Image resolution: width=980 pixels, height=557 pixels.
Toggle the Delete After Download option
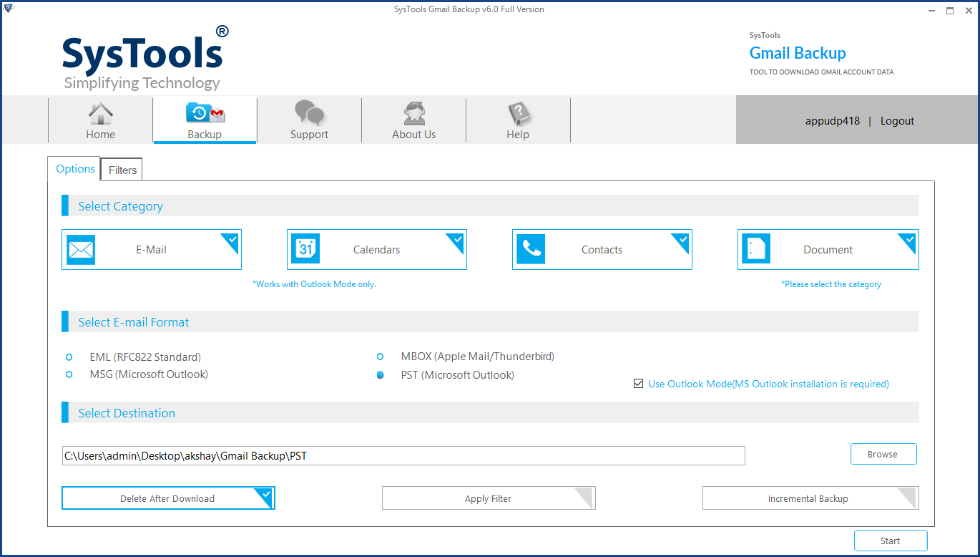point(168,498)
